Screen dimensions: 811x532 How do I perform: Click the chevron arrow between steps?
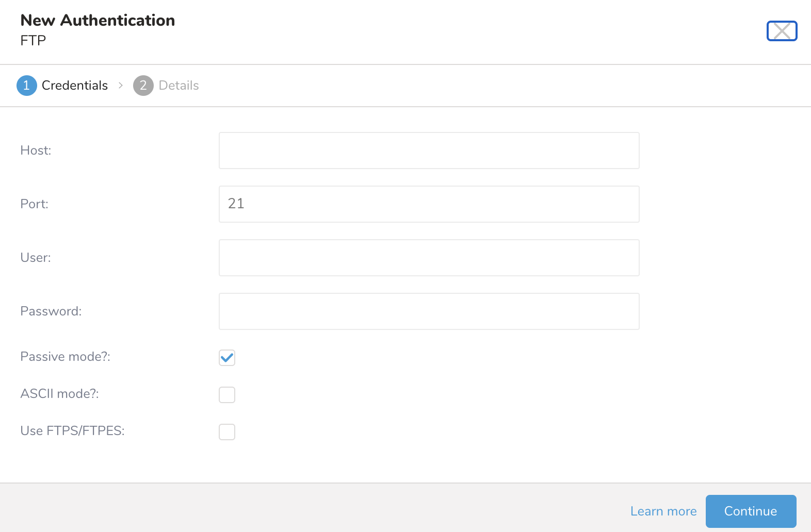pos(121,86)
